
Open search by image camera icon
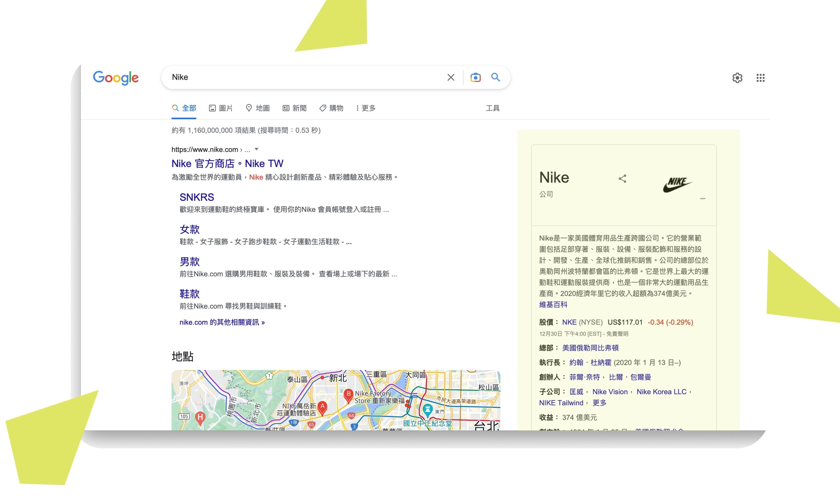click(x=475, y=78)
